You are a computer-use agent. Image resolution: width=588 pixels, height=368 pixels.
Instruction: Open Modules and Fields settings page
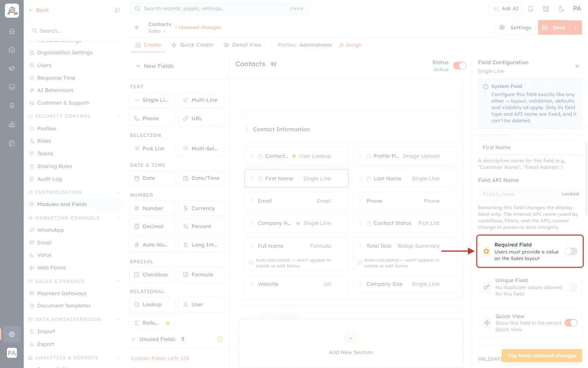click(x=74, y=204)
